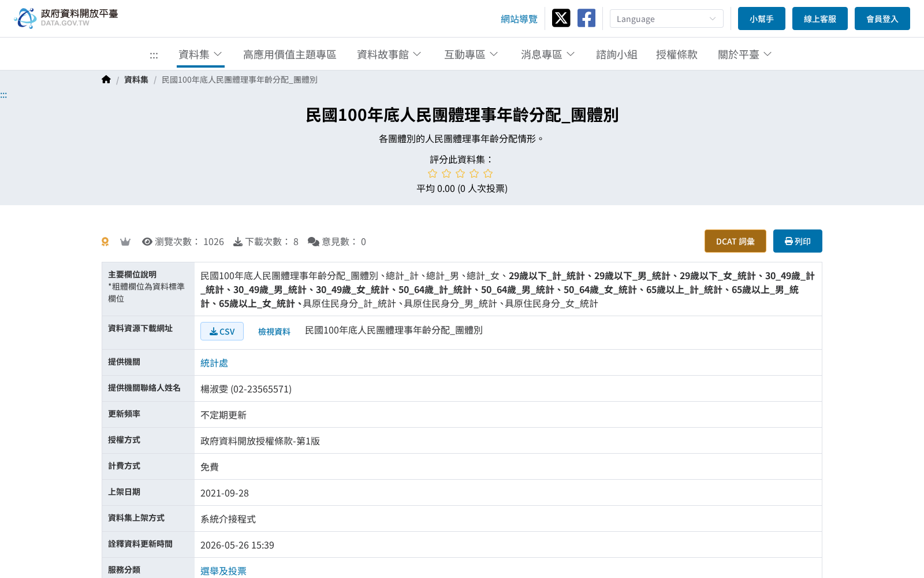
Task: Click the 2021-09-28 listing date value
Action: click(x=225, y=493)
